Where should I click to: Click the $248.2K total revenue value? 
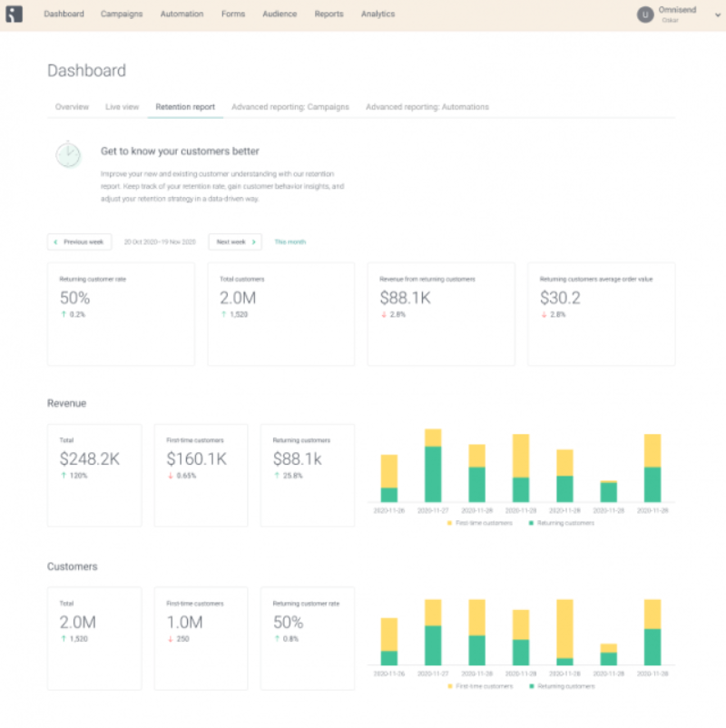(x=90, y=459)
